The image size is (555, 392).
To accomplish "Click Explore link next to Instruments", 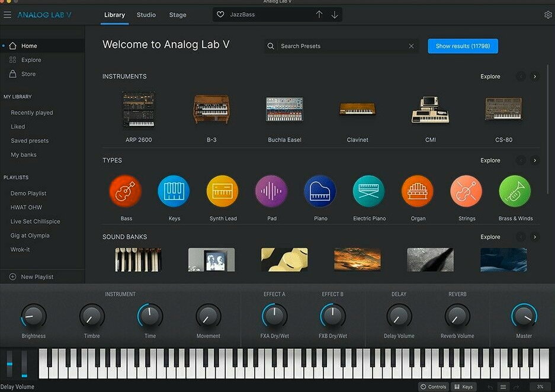I will pos(490,76).
